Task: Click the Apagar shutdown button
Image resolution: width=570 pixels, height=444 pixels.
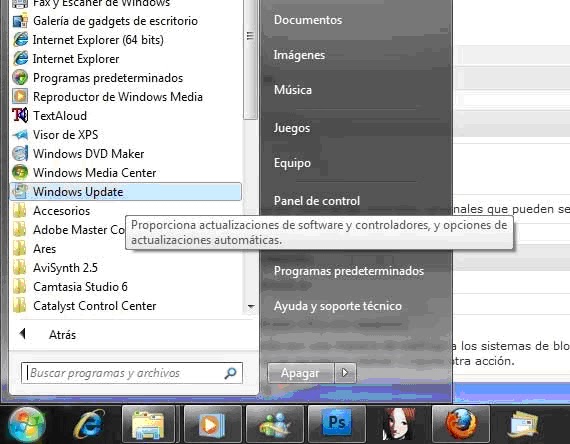Action: point(301,373)
